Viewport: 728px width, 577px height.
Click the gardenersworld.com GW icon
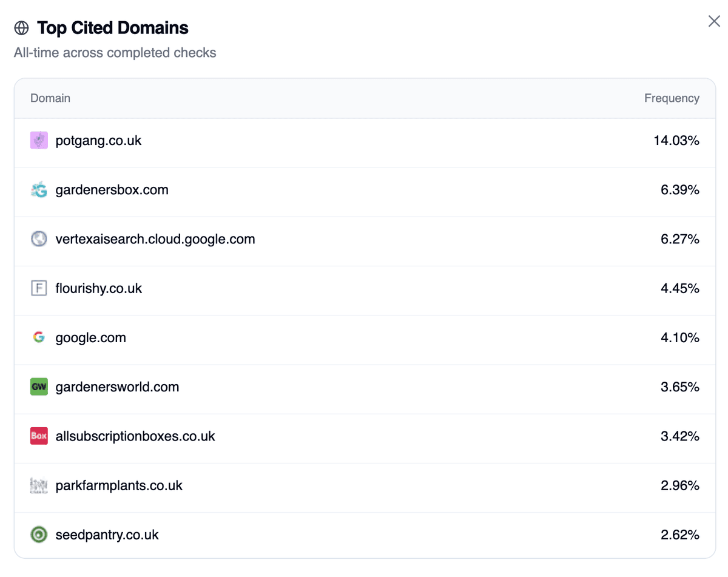coord(39,386)
